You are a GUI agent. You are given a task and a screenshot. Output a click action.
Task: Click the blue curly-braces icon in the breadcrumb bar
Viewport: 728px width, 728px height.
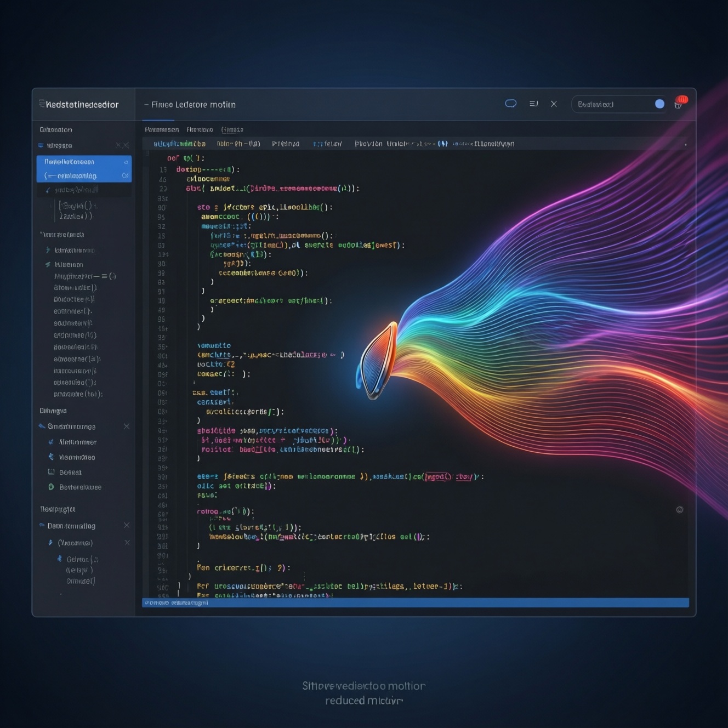pos(443,144)
